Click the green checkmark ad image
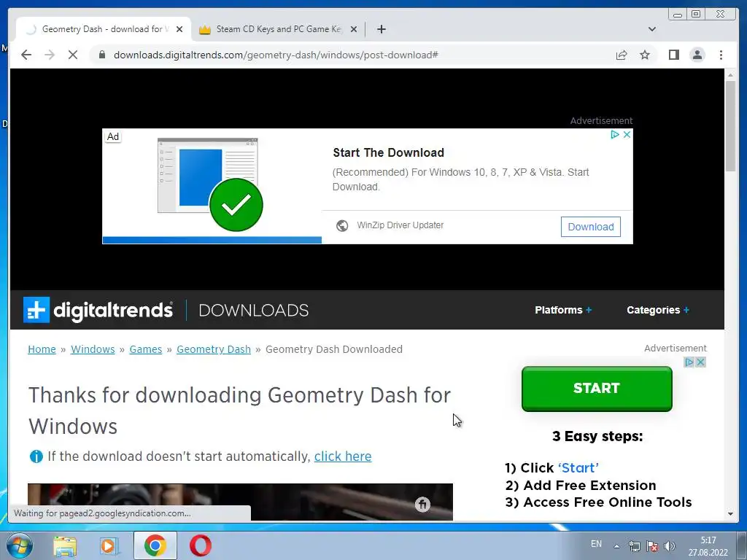This screenshot has height=560, width=747. click(x=236, y=205)
